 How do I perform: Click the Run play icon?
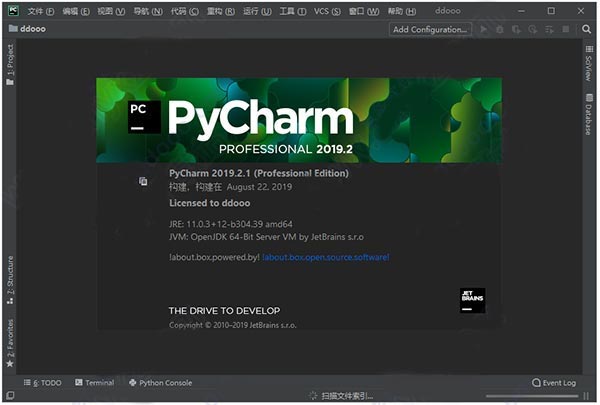[x=484, y=29]
